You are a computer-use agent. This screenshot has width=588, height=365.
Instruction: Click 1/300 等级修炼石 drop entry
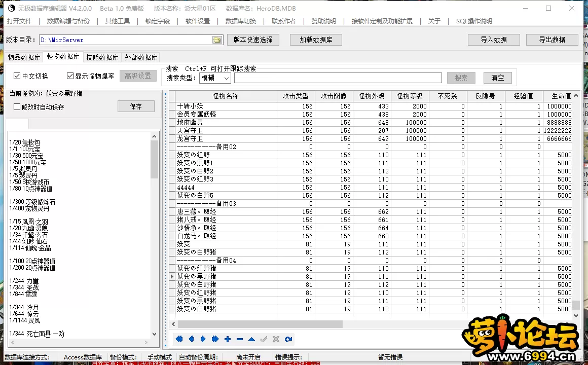[32, 202]
